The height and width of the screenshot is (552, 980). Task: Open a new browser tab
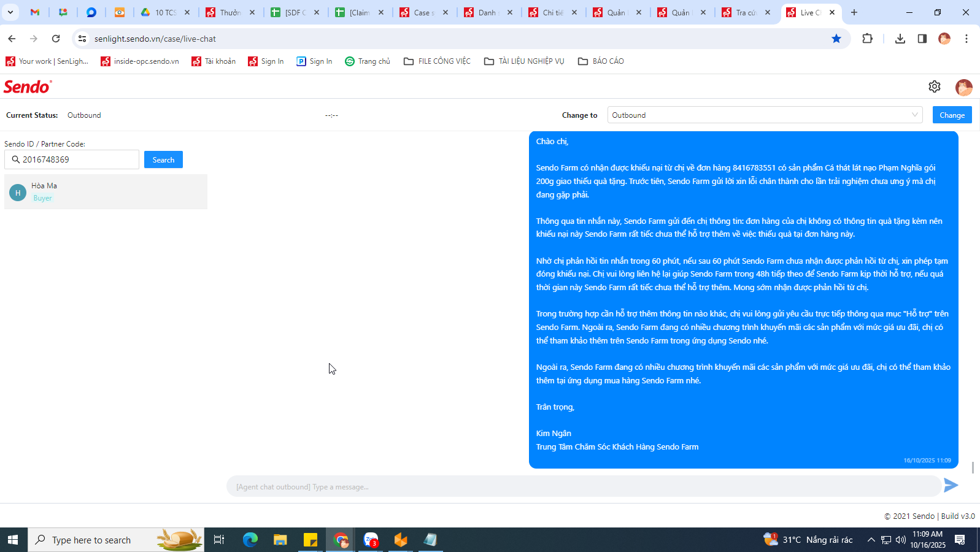point(854,12)
